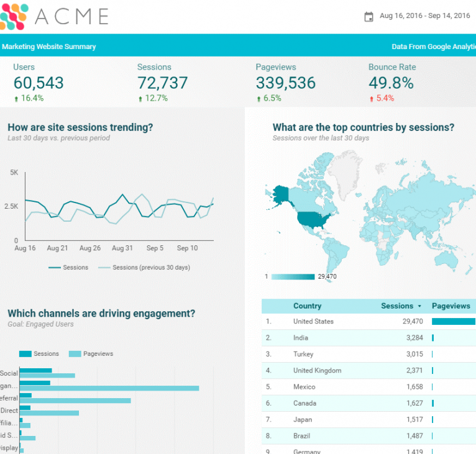Open the Aug 16 - Sep 14 date range picker

pos(424,16)
